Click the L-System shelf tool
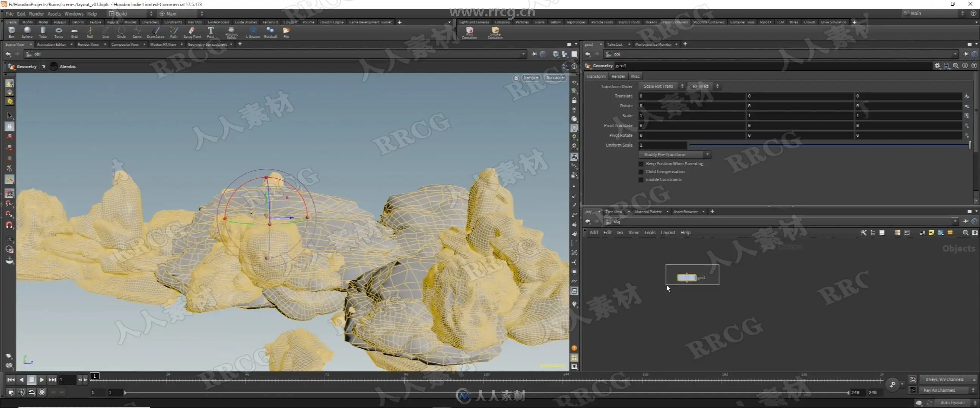This screenshot has width=980, height=408. tap(253, 32)
